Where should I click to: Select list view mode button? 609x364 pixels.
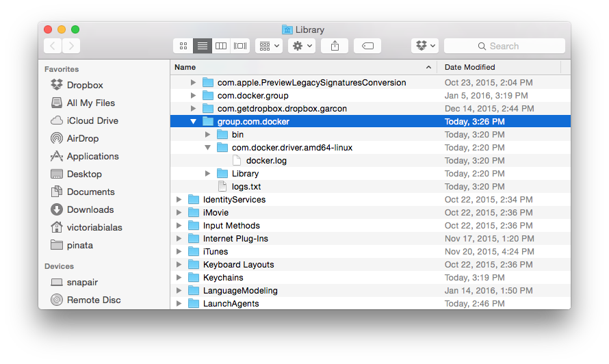click(202, 46)
